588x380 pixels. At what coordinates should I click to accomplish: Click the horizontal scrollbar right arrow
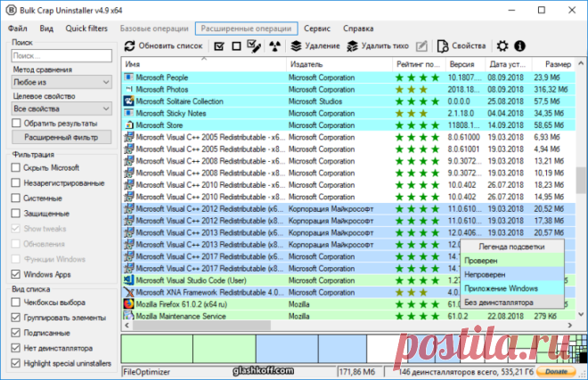tap(570, 325)
